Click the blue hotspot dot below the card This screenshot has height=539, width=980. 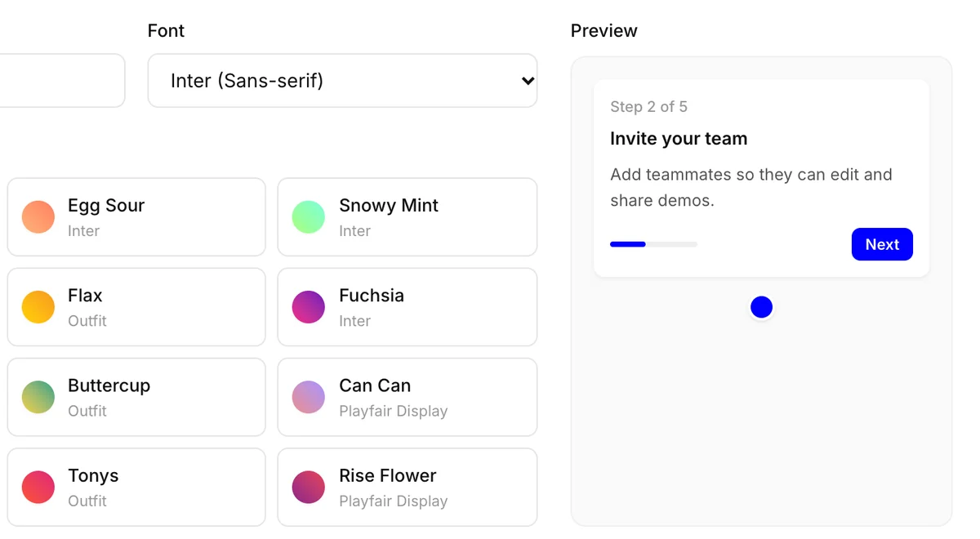[x=761, y=307]
